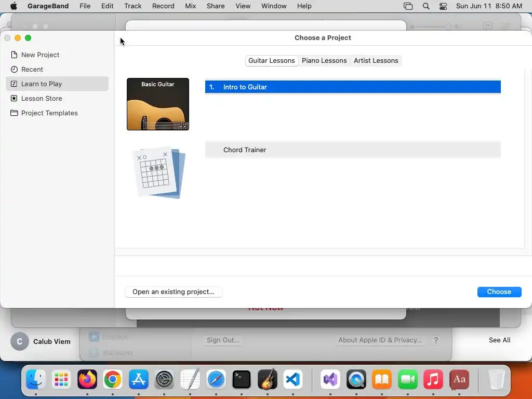
Task: Open Dictionary from the Dock
Action: pyautogui.click(x=459, y=379)
